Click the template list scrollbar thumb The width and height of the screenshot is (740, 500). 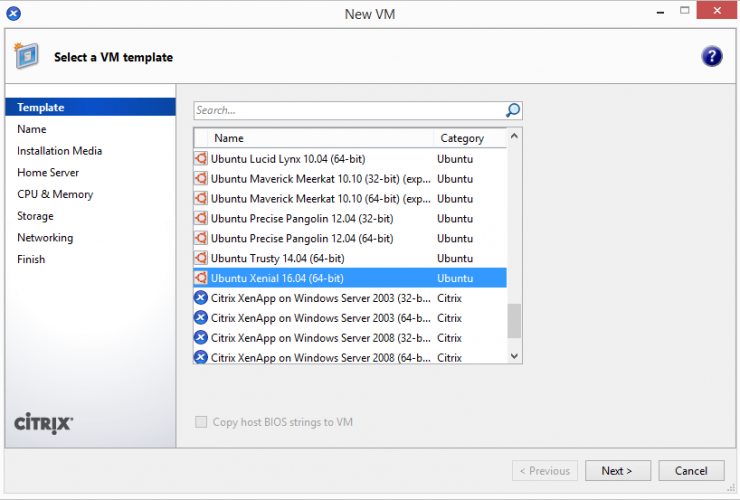[514, 321]
